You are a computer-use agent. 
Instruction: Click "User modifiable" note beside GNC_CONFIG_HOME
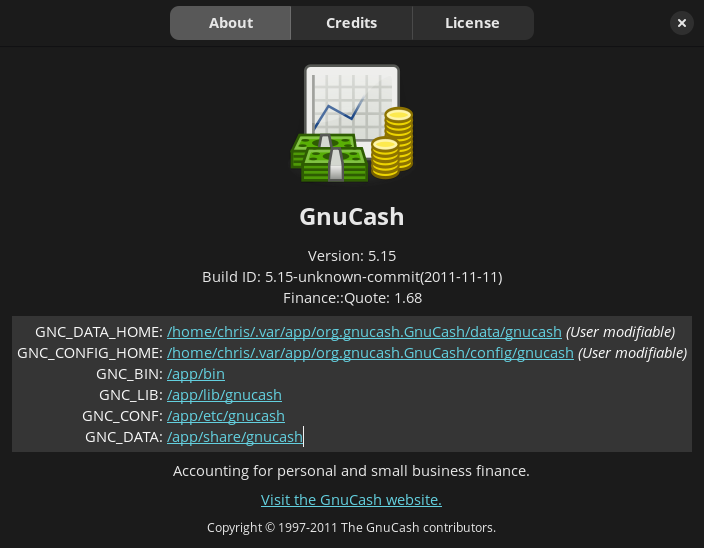pos(632,353)
